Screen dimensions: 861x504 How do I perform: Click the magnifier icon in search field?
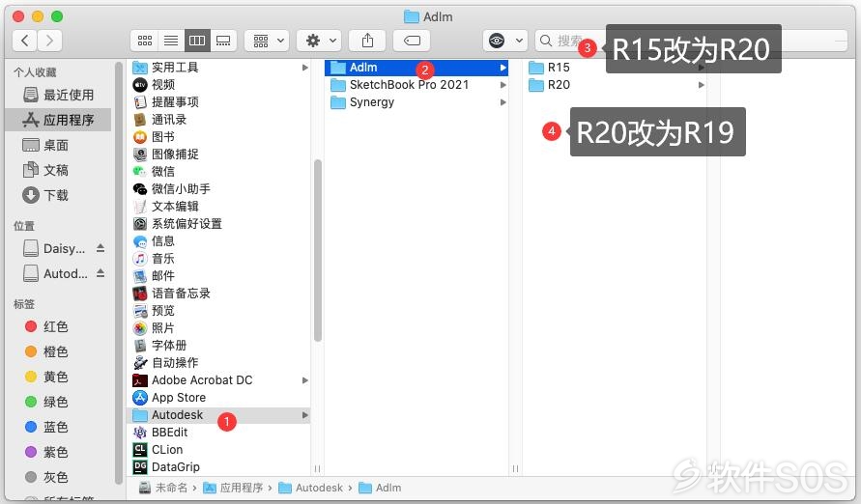click(546, 41)
